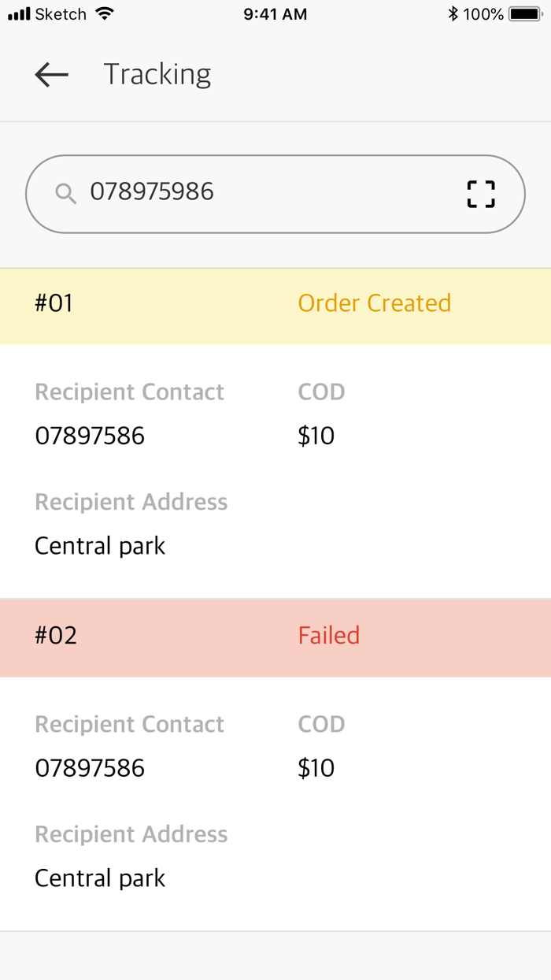Tap the Wi-Fi status icon
551x980 pixels.
tap(104, 14)
